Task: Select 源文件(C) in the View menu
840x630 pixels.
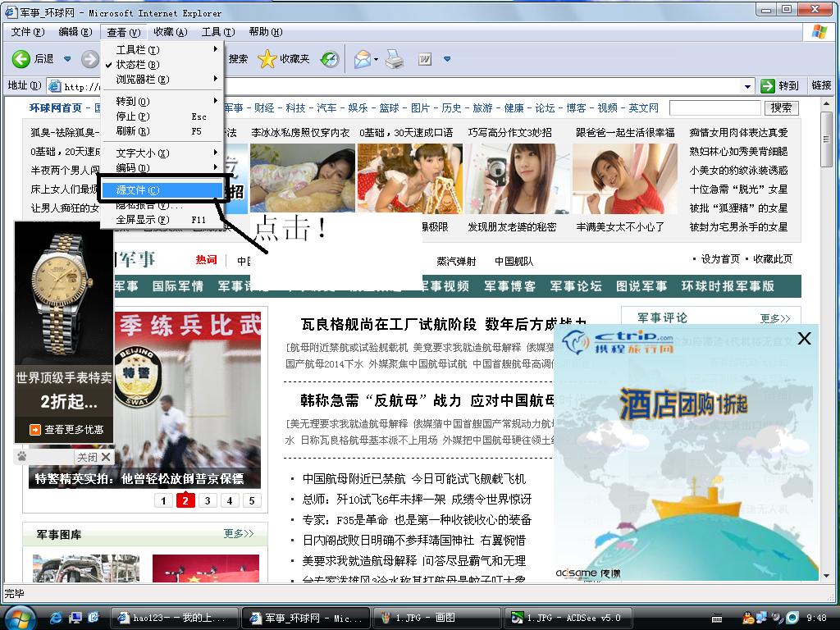Action: click(x=162, y=190)
